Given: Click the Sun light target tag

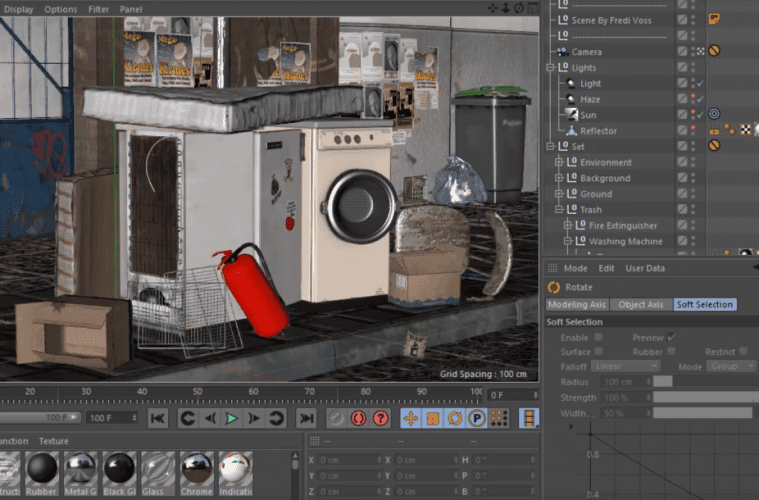Looking at the screenshot, I should click(714, 115).
